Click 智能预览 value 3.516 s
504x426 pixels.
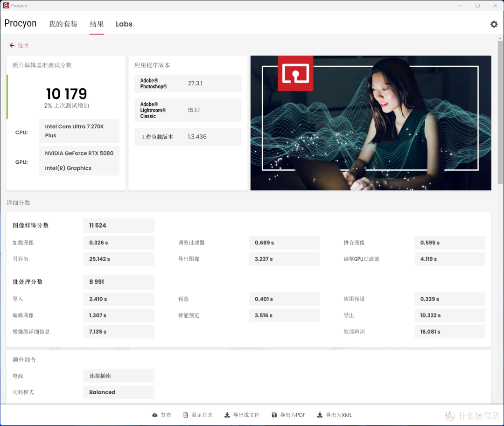[x=284, y=315]
